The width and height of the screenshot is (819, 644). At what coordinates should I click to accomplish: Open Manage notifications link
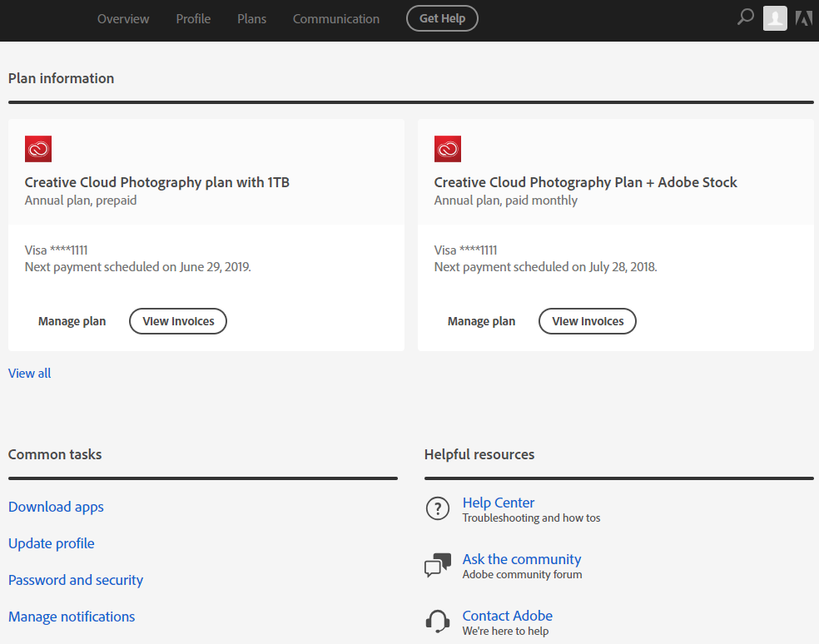(x=72, y=617)
